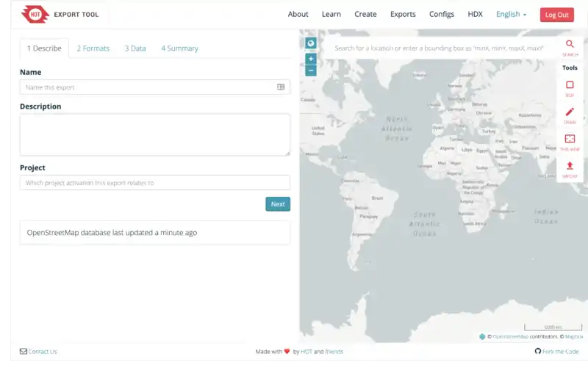Open the Configs page
Screen dimensions: 588x373
pos(442,14)
